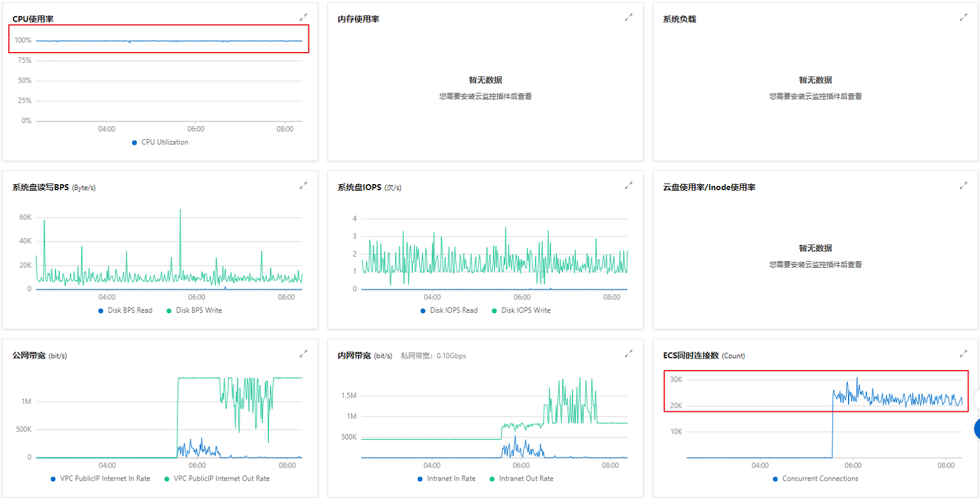Toggle the Intranet In Rate legend series
980x498 pixels.
pyautogui.click(x=447, y=478)
